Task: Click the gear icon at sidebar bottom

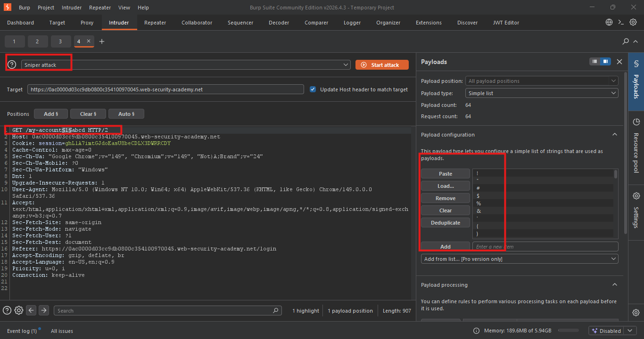Action: [636, 313]
